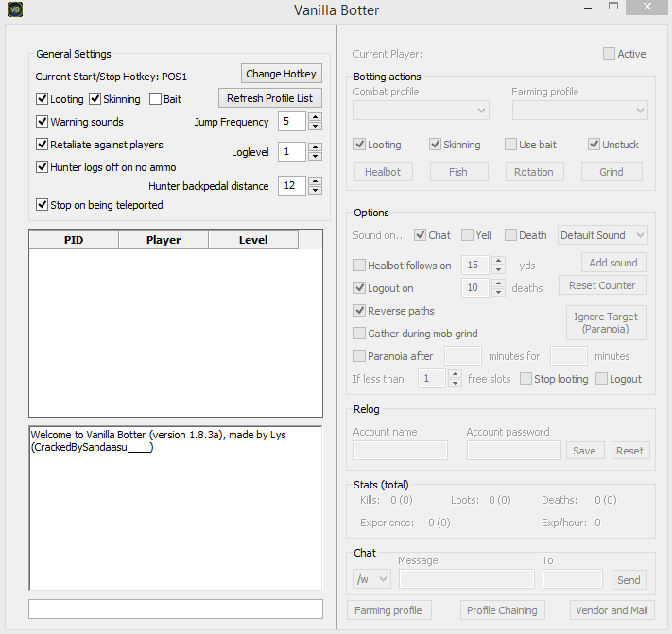Click the Player column header
Viewport: 672px width, 634px height.
164,240
